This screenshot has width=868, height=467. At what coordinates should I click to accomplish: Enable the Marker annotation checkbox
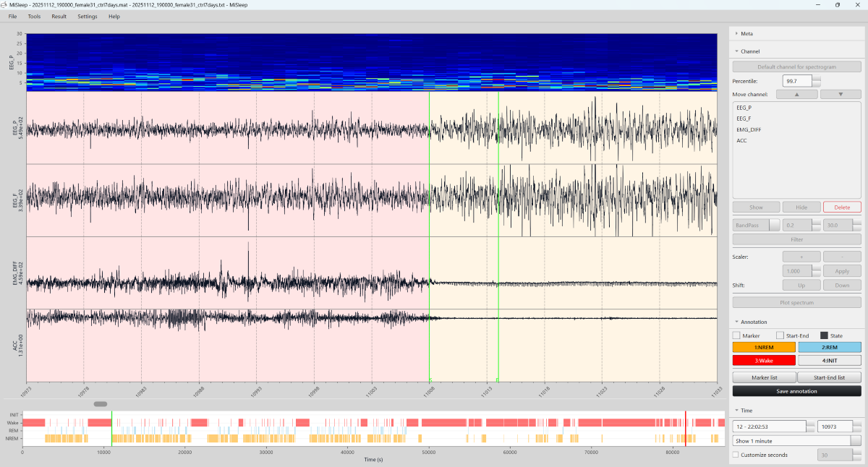click(736, 335)
